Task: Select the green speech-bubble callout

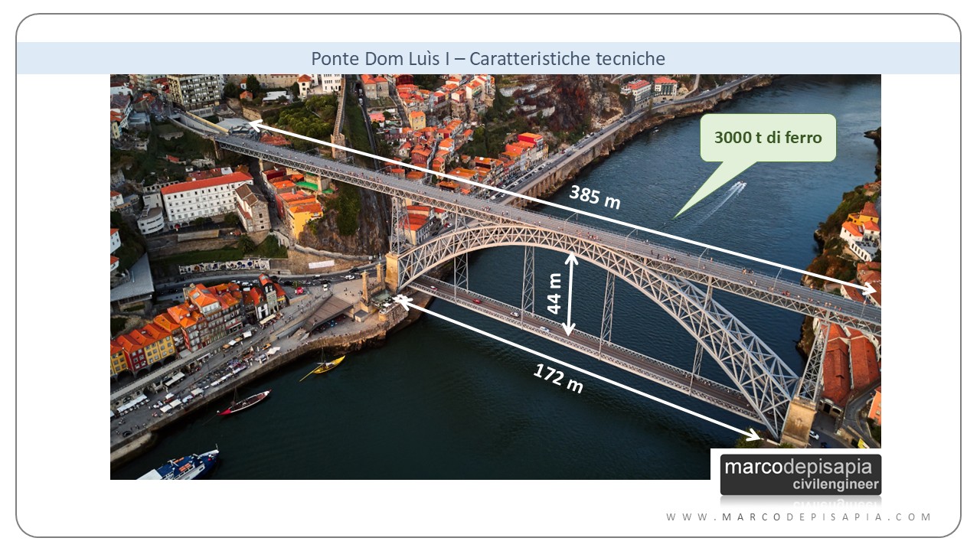Action: 767,139
